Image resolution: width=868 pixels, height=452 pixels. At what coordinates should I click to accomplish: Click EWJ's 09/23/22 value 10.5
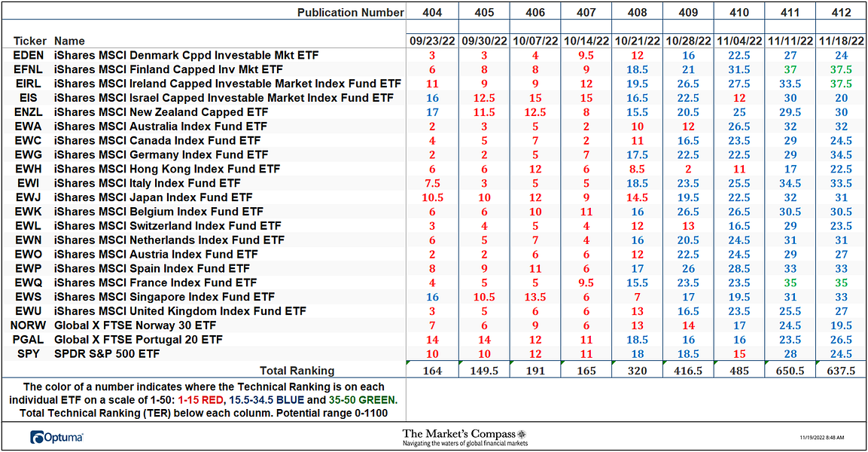tap(432, 197)
